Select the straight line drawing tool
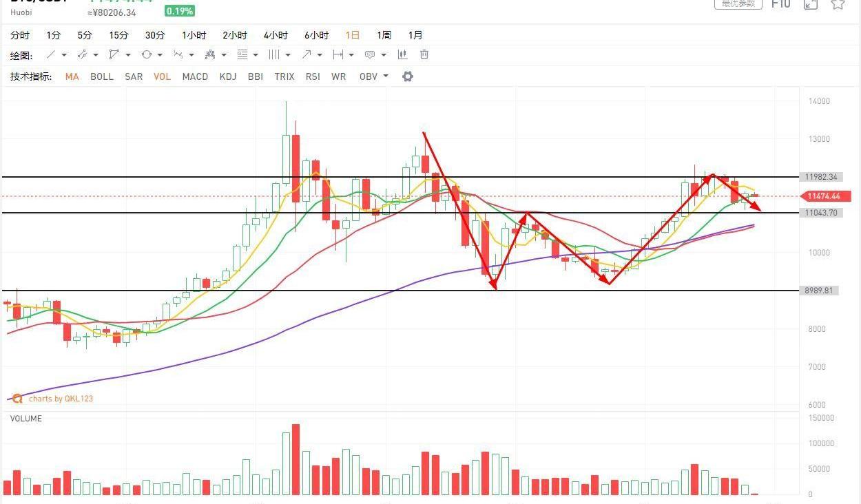This screenshot has height=504, width=861. click(x=51, y=54)
